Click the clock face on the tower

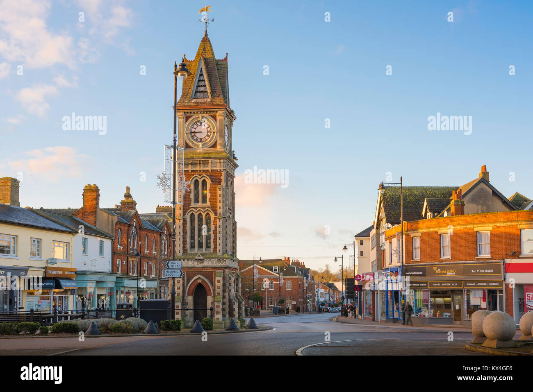pos(200,132)
